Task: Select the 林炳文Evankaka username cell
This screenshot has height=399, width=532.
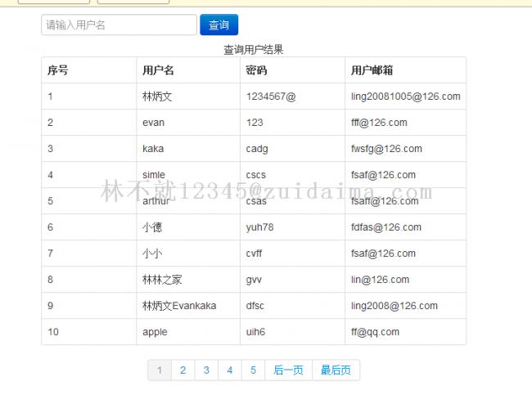Action: coord(179,306)
